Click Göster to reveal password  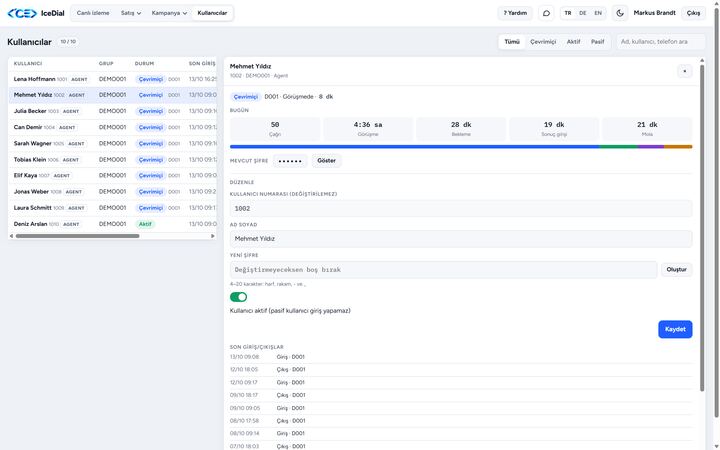(326, 161)
